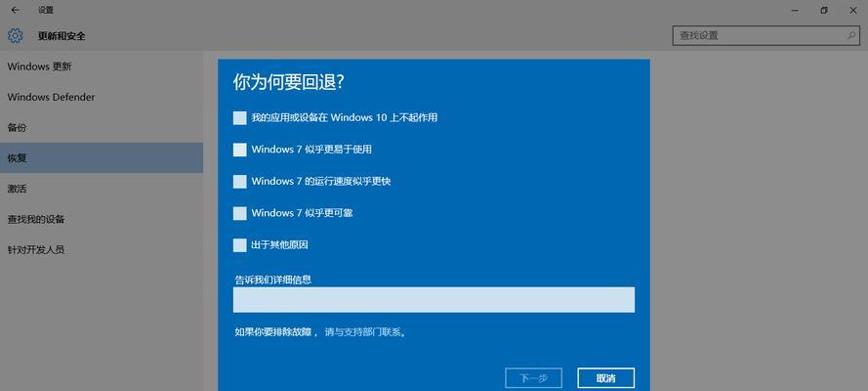
Task: Select Windows Defender sidebar item
Action: (102, 97)
